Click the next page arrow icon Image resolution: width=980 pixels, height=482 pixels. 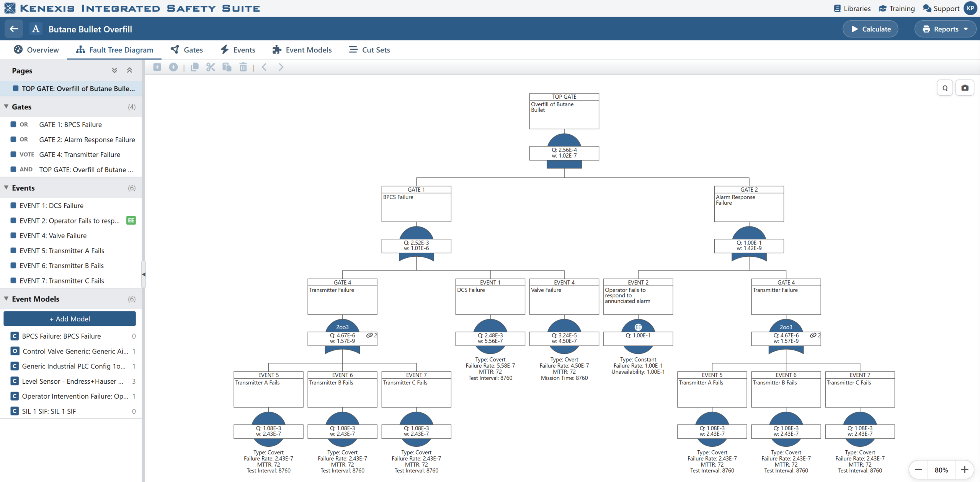[x=281, y=67]
